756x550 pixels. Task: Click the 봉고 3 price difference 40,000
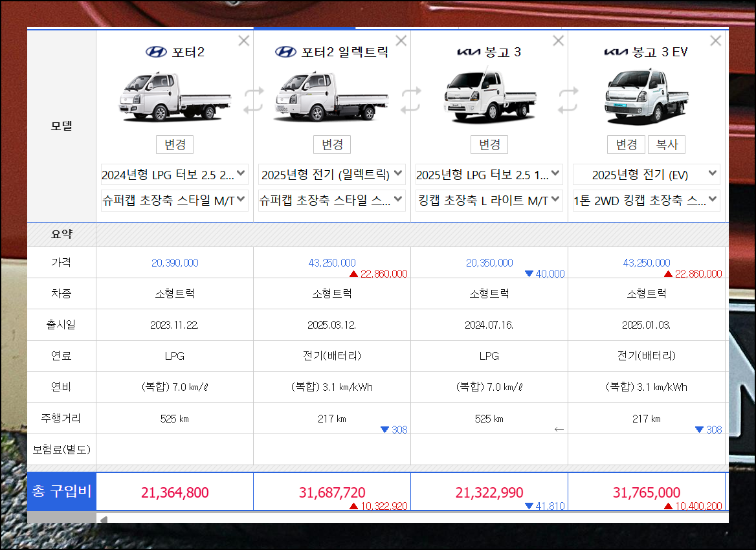[x=545, y=274]
